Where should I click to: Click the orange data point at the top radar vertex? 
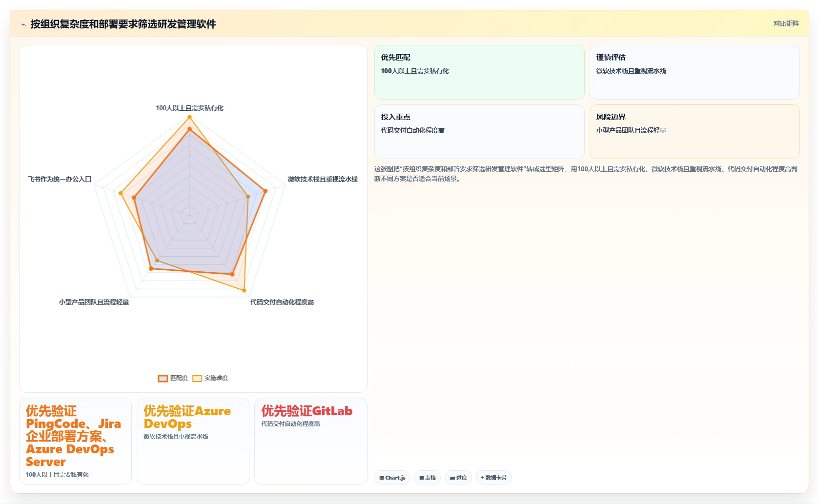[x=189, y=129]
